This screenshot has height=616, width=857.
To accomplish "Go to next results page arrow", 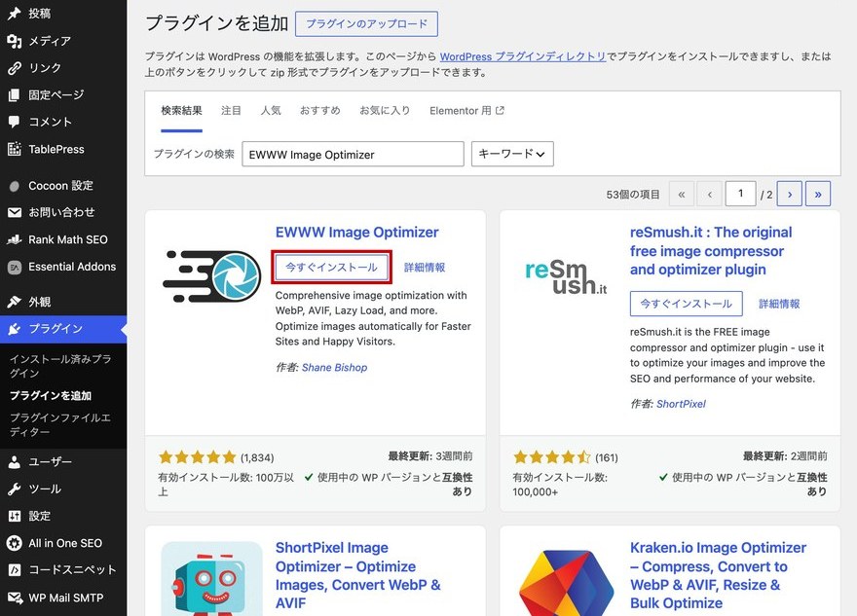I will coord(789,194).
